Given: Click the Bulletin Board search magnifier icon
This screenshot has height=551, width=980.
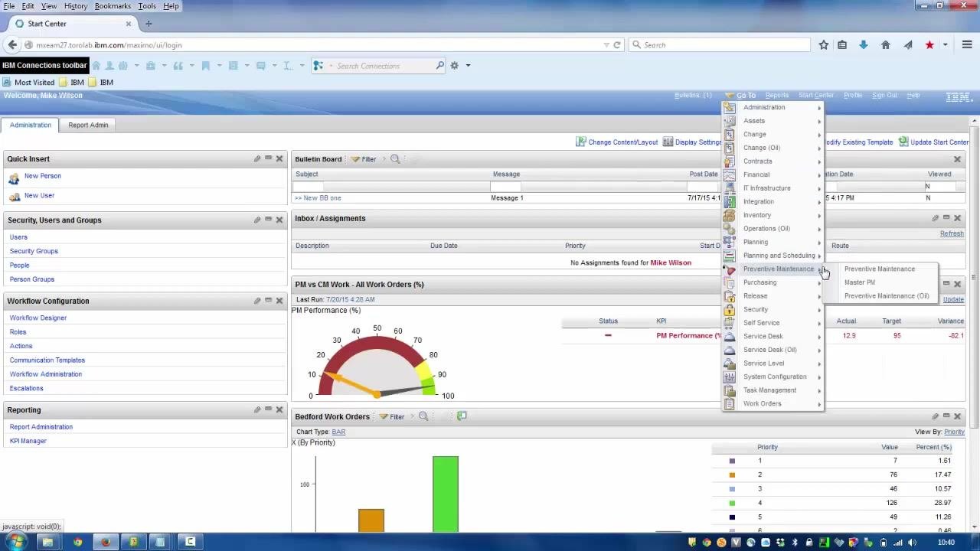Looking at the screenshot, I should click(395, 159).
